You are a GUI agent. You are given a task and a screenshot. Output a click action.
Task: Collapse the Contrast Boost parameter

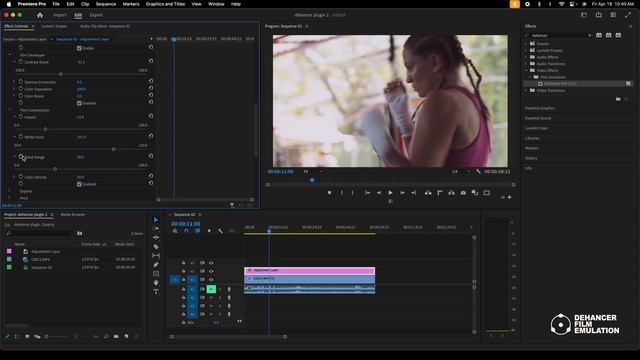[14, 62]
